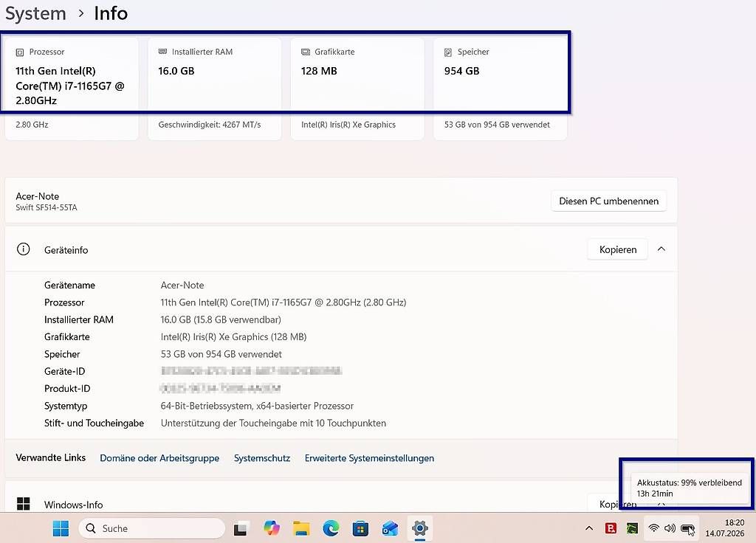Click the Wi-Fi network tray icon
Image resolution: width=756 pixels, height=543 pixels.
point(654,528)
